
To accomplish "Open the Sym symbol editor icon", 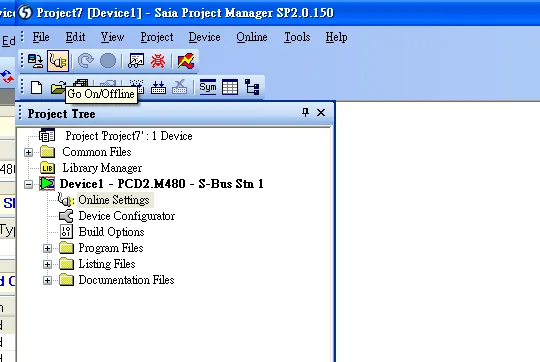I will pyautogui.click(x=208, y=87).
